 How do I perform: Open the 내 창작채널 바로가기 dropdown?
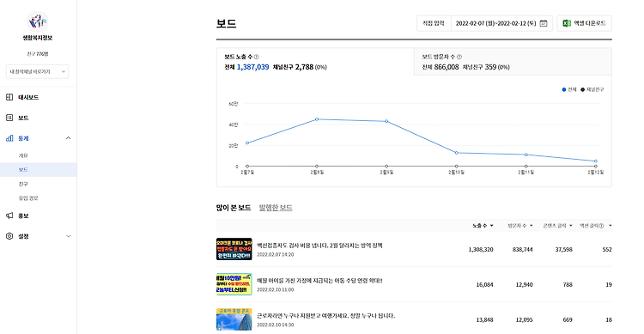[x=38, y=71]
